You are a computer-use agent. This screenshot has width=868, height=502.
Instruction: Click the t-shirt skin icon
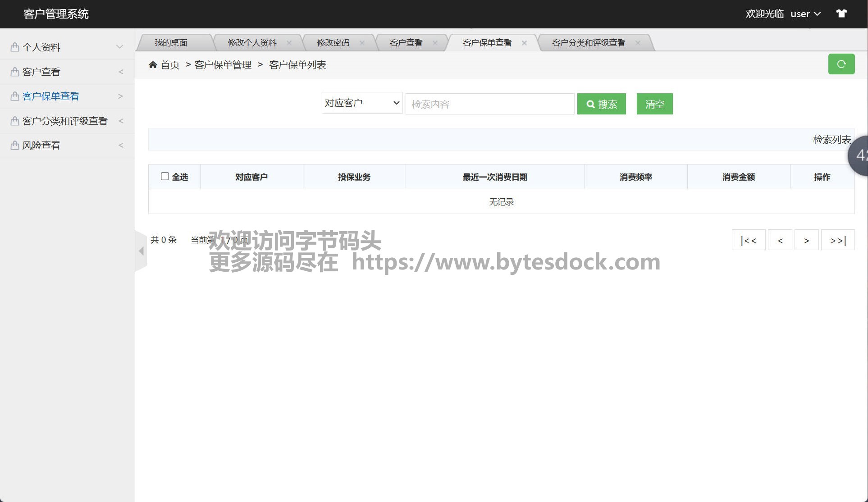tap(841, 14)
